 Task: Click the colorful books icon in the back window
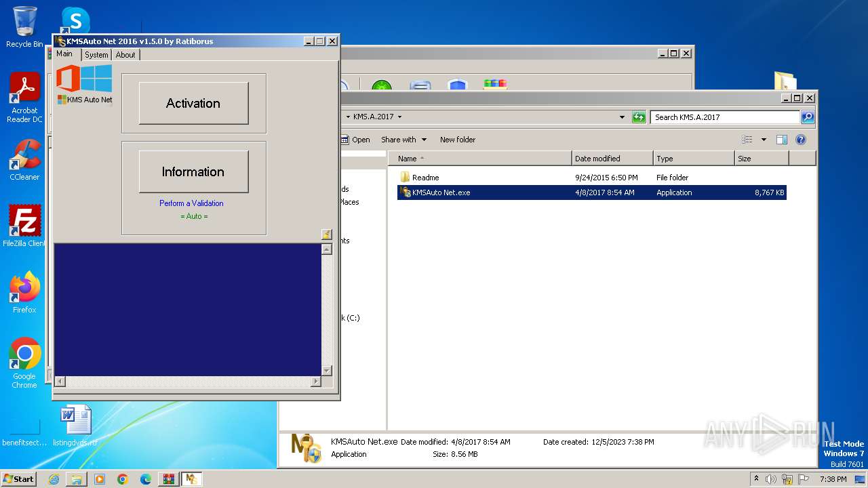tap(495, 85)
